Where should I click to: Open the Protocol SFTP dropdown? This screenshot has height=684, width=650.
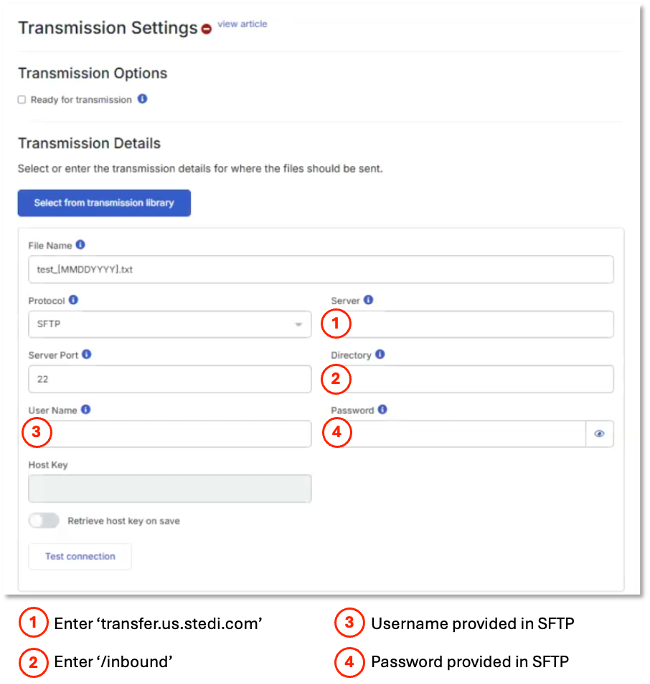170,324
